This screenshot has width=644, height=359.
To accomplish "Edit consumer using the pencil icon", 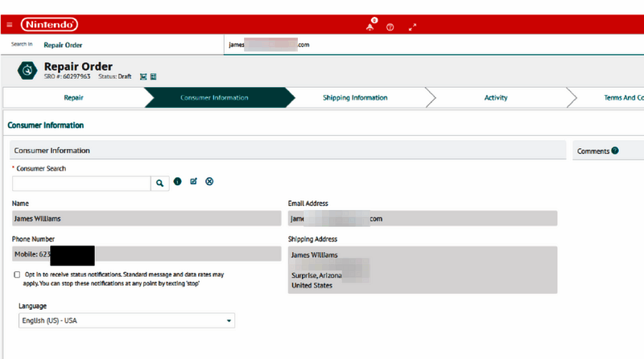I will [x=193, y=182].
